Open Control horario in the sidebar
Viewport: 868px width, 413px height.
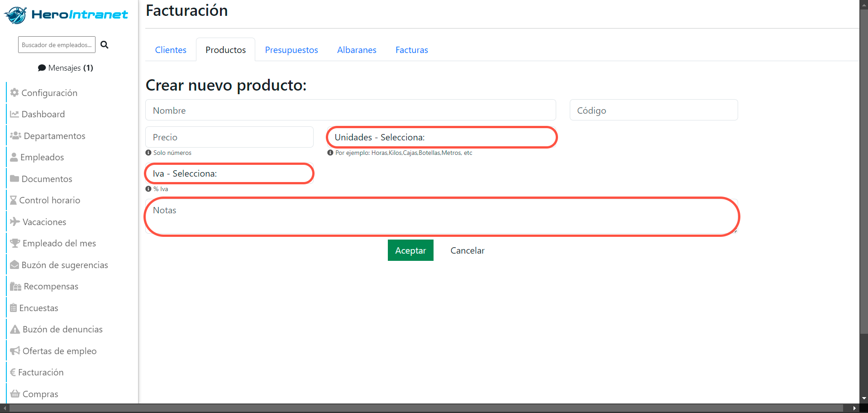[50, 200]
